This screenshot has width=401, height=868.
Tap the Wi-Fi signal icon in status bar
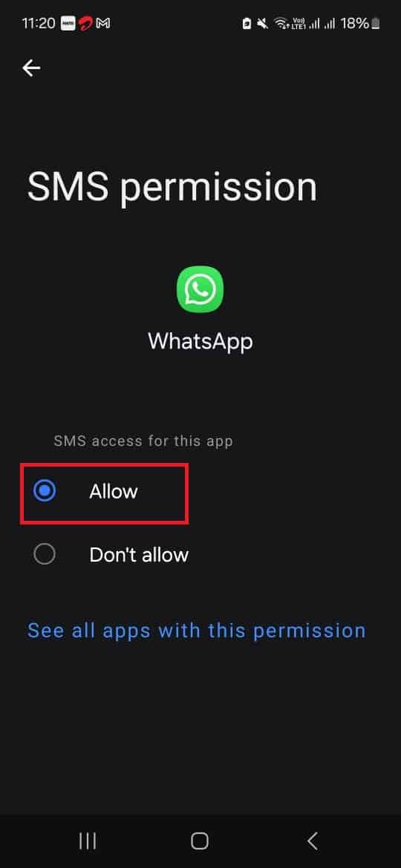(x=281, y=23)
